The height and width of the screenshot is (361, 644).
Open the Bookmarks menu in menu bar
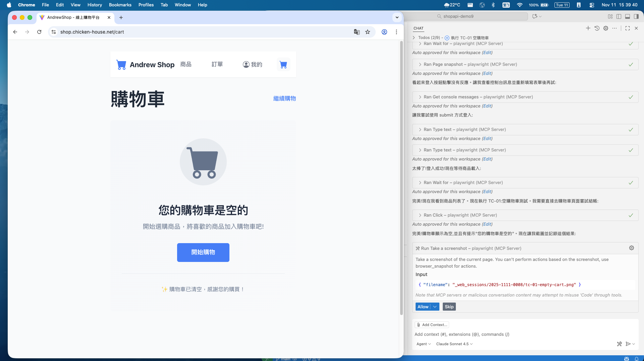[x=120, y=5]
